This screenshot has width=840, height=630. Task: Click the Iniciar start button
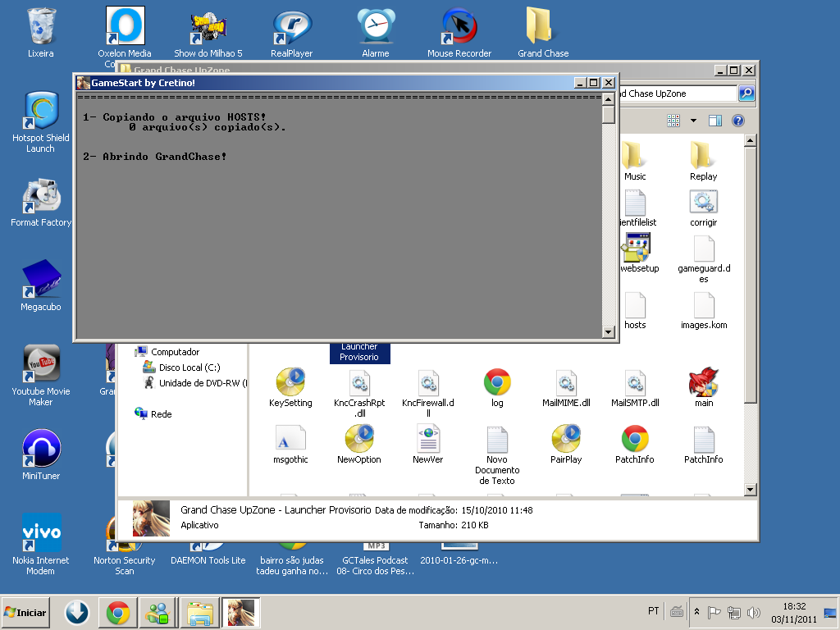[x=25, y=613]
